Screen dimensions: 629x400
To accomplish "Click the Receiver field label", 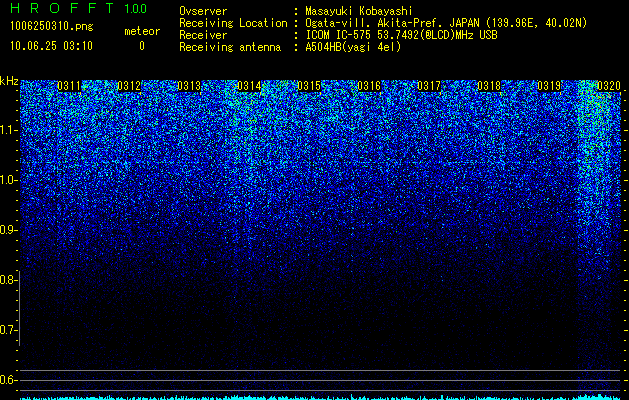I will (203, 35).
